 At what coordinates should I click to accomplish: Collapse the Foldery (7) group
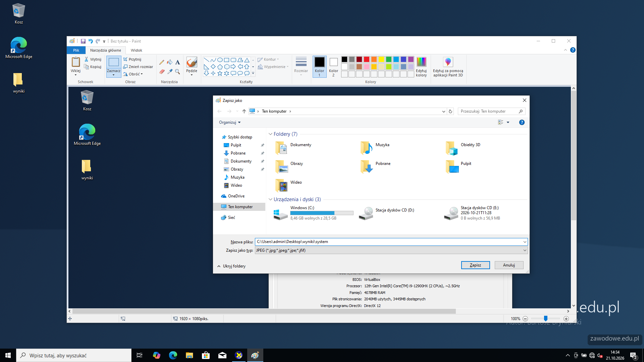coord(270,134)
